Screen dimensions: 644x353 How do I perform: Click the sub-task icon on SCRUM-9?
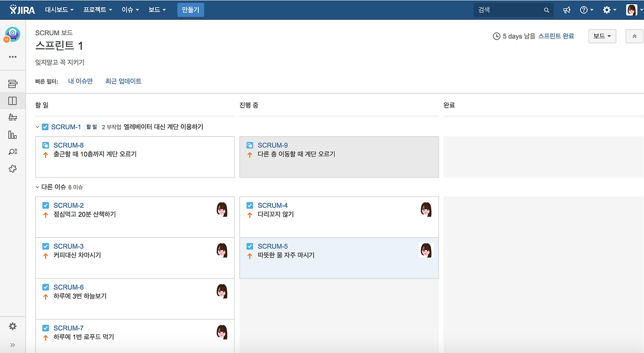point(250,145)
